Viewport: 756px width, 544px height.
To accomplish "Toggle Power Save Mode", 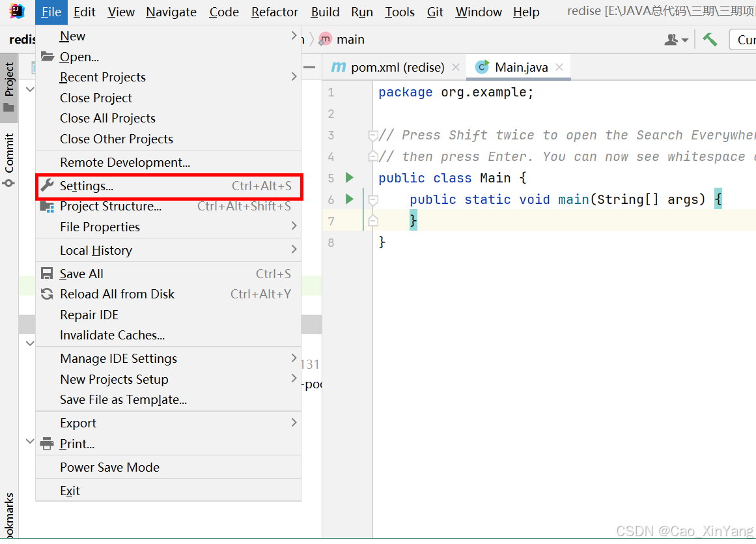I will tap(168, 467).
